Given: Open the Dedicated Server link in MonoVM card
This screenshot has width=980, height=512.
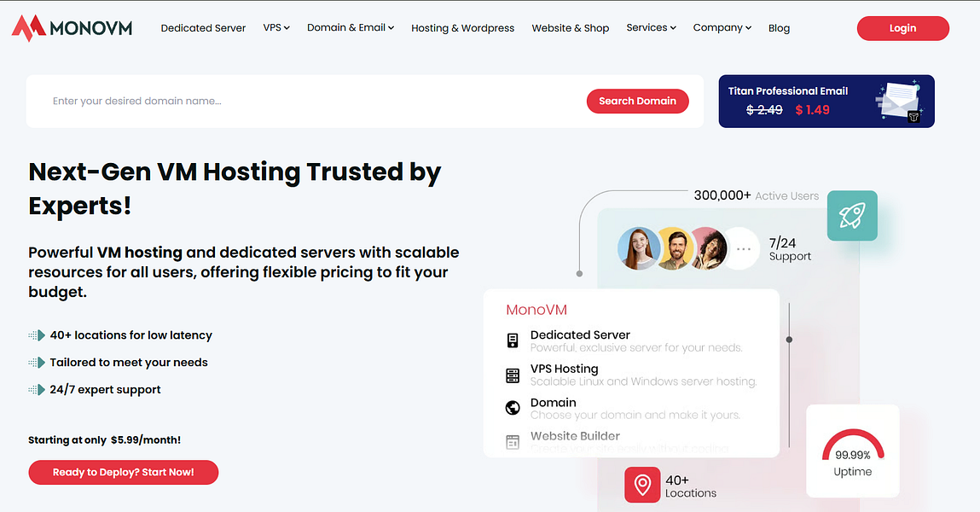Looking at the screenshot, I should (580, 335).
